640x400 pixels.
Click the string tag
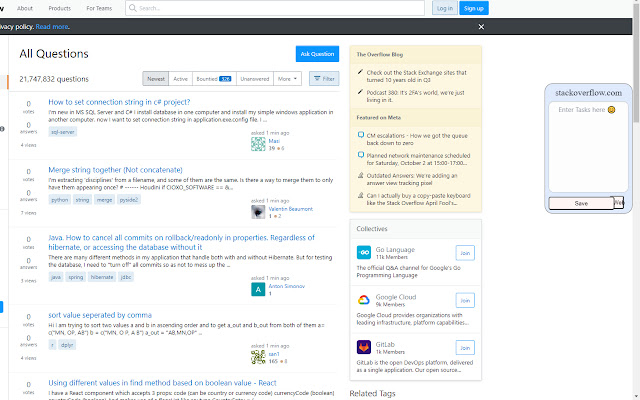(x=82, y=200)
